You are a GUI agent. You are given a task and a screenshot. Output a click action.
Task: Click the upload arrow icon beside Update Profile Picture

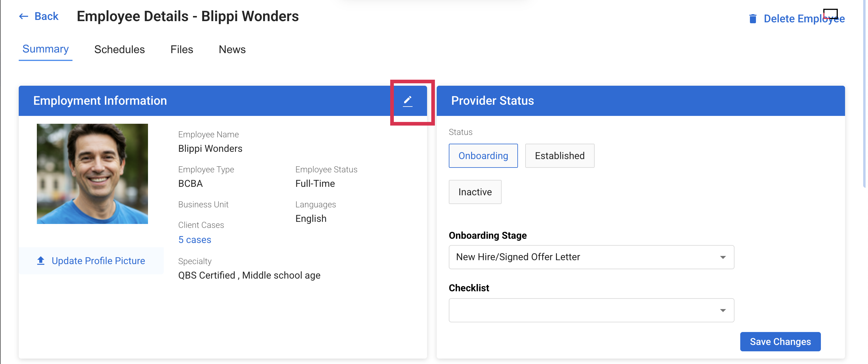point(41,261)
